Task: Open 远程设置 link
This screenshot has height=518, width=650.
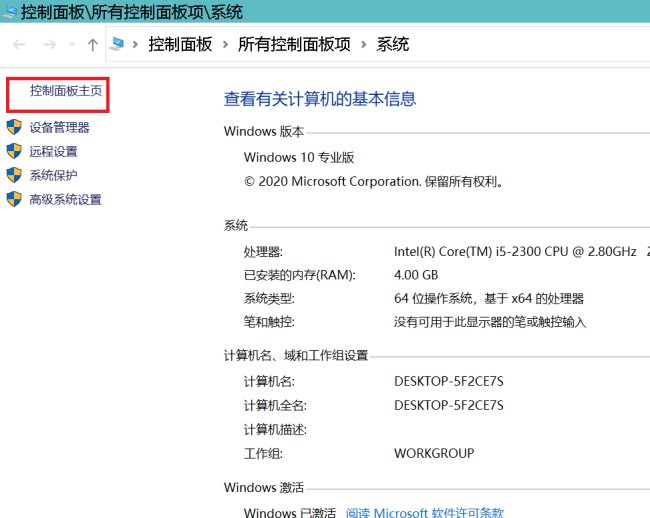Action: (53, 151)
